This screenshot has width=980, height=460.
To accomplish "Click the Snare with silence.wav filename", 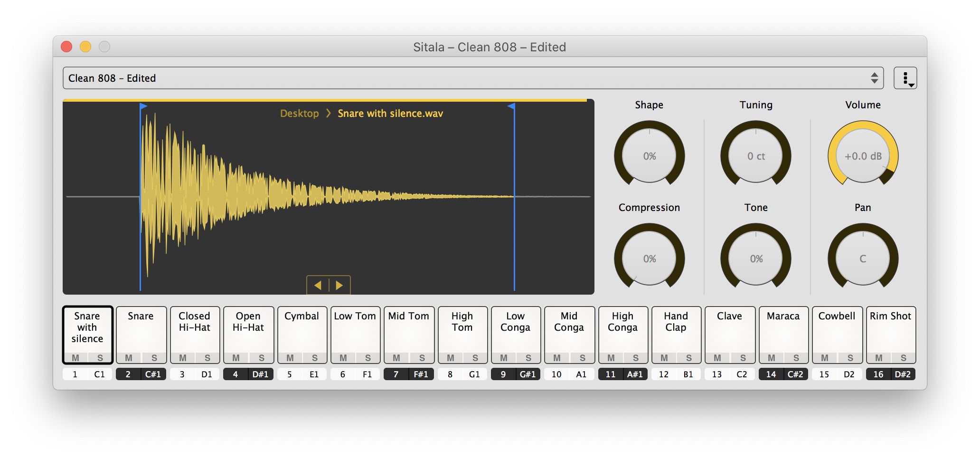I will coord(390,113).
